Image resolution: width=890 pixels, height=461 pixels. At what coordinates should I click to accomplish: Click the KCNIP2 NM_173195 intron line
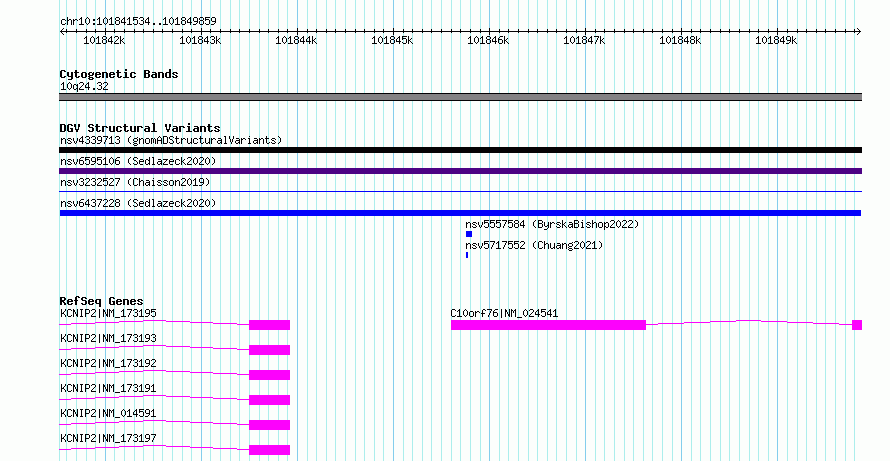[154, 322]
